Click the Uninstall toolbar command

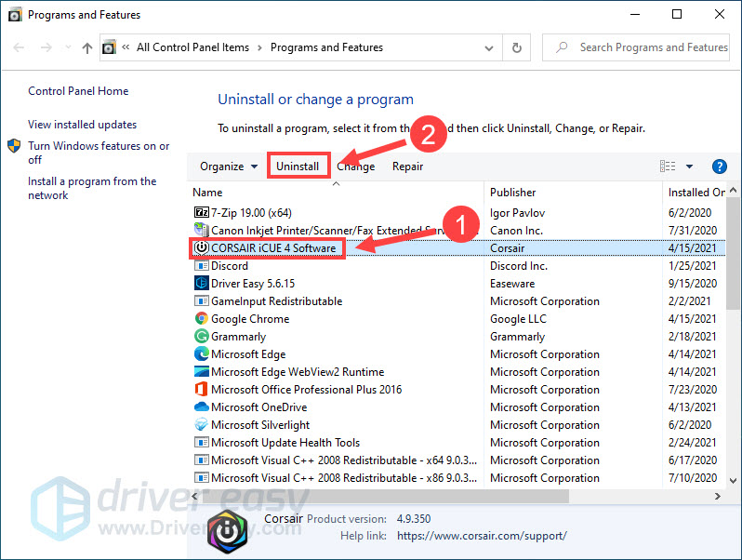(x=298, y=167)
